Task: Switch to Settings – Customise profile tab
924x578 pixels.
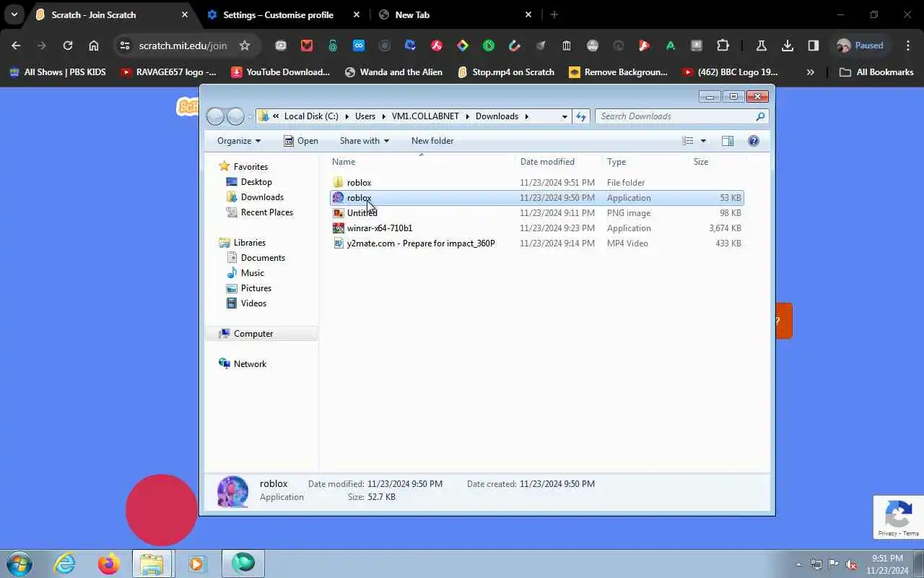Action: tap(279, 14)
